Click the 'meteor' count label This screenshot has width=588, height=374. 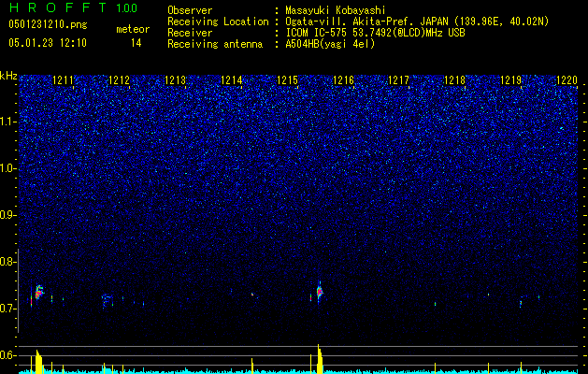(x=133, y=29)
